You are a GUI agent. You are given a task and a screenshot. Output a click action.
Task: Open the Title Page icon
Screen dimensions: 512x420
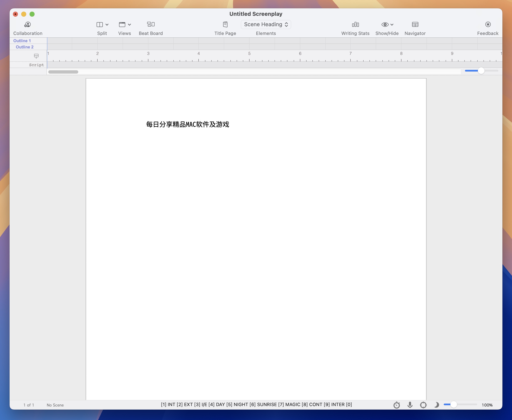tap(225, 25)
